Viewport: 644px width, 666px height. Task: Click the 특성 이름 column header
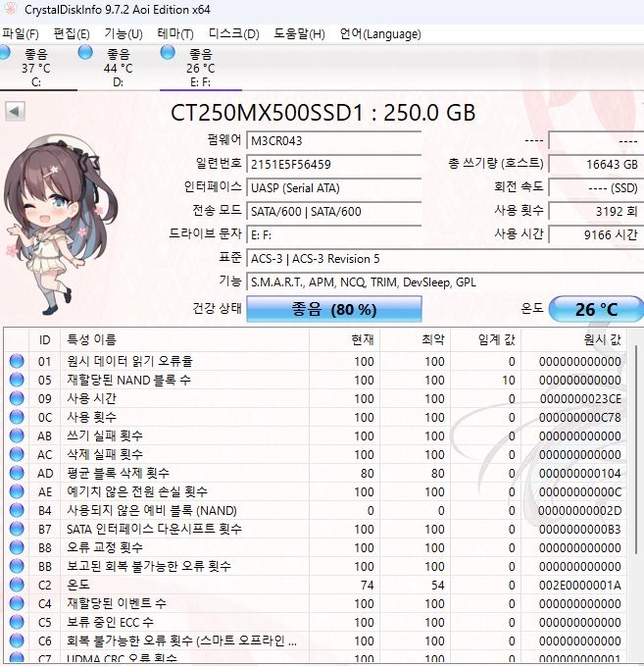click(184, 339)
